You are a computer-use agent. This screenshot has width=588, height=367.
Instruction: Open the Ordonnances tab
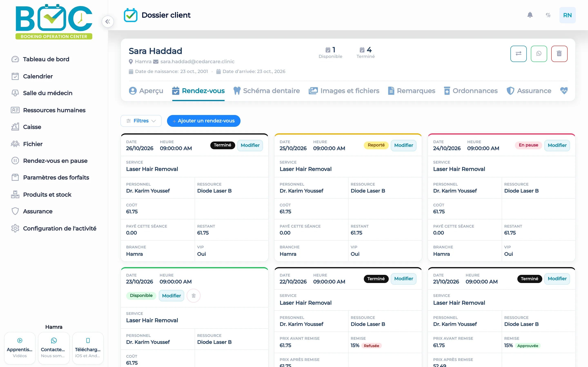pyautogui.click(x=471, y=91)
